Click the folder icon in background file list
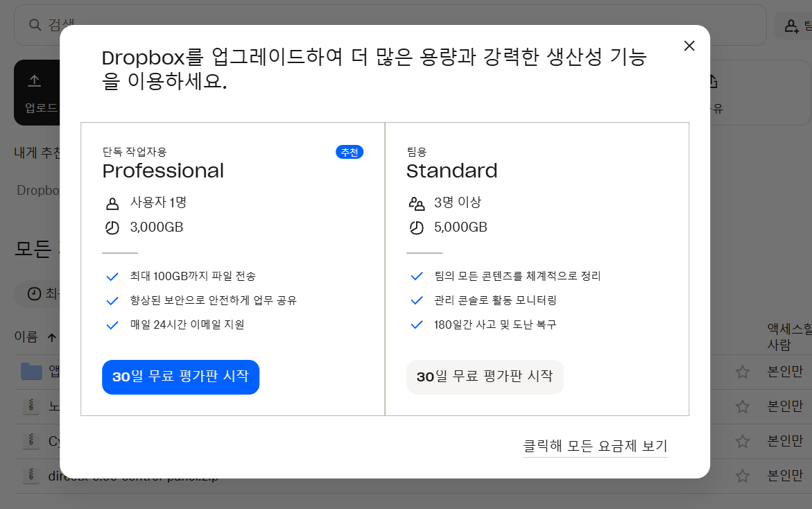Image resolution: width=812 pixels, height=509 pixels. click(32, 371)
